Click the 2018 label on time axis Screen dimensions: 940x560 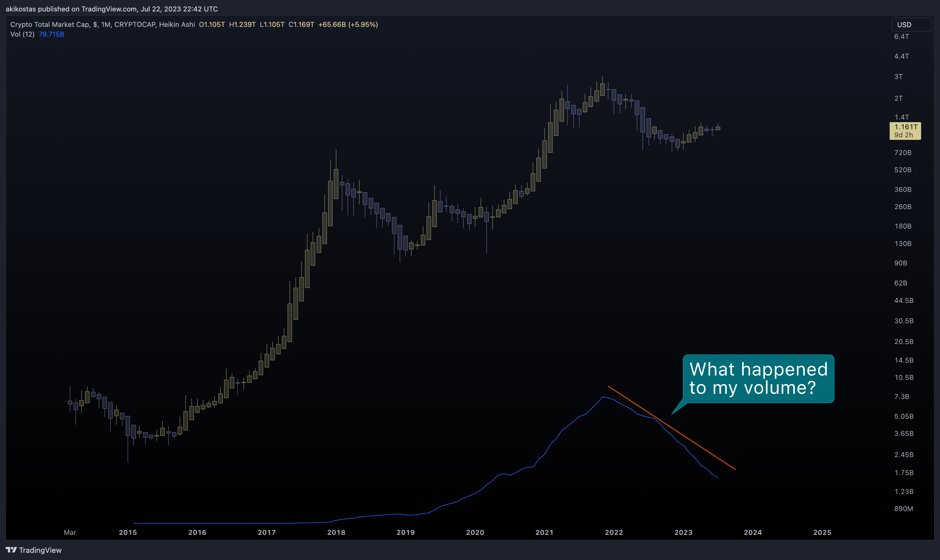(336, 533)
